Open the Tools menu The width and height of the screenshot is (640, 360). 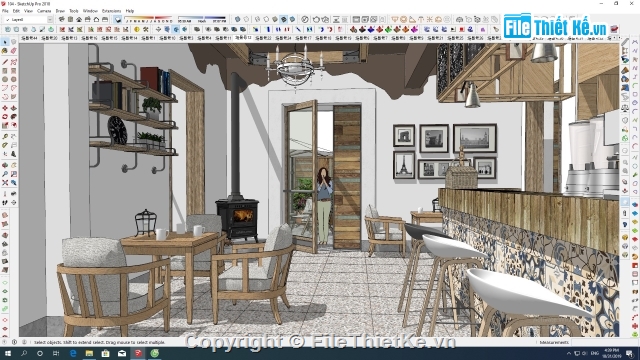[74, 11]
